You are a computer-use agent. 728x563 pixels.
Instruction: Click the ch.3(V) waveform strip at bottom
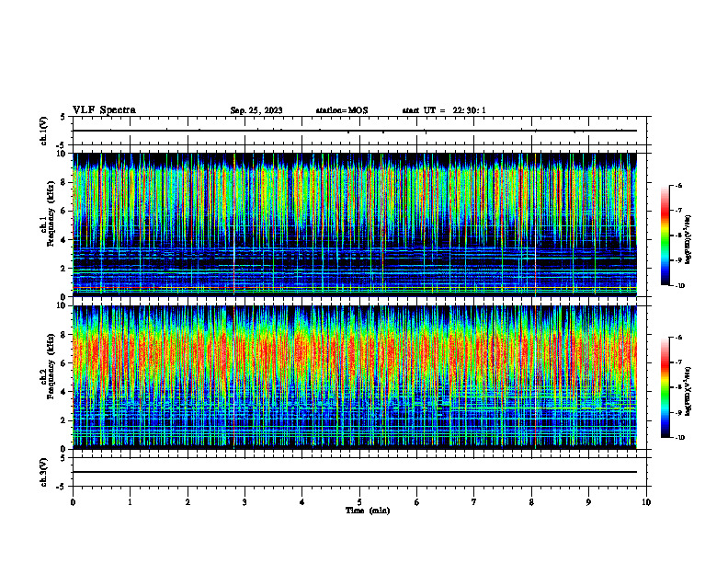tap(359, 472)
